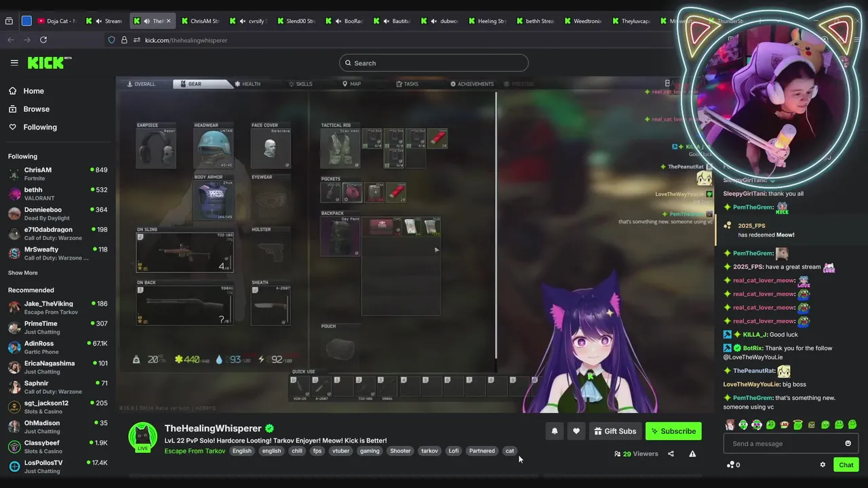868x488 pixels.
Task: Click the Following heart icon in sidebar
Action: click(x=13, y=127)
